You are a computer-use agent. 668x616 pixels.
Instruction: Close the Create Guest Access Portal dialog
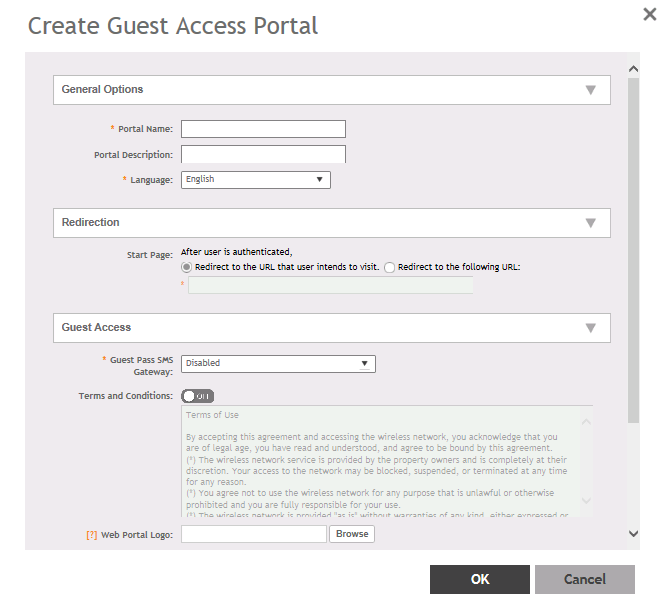[x=649, y=14]
